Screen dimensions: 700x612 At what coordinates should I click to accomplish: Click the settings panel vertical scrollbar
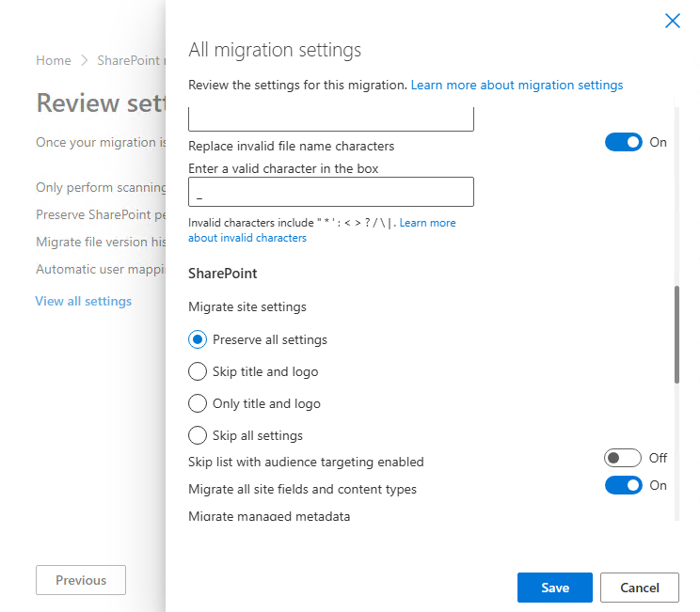676,334
